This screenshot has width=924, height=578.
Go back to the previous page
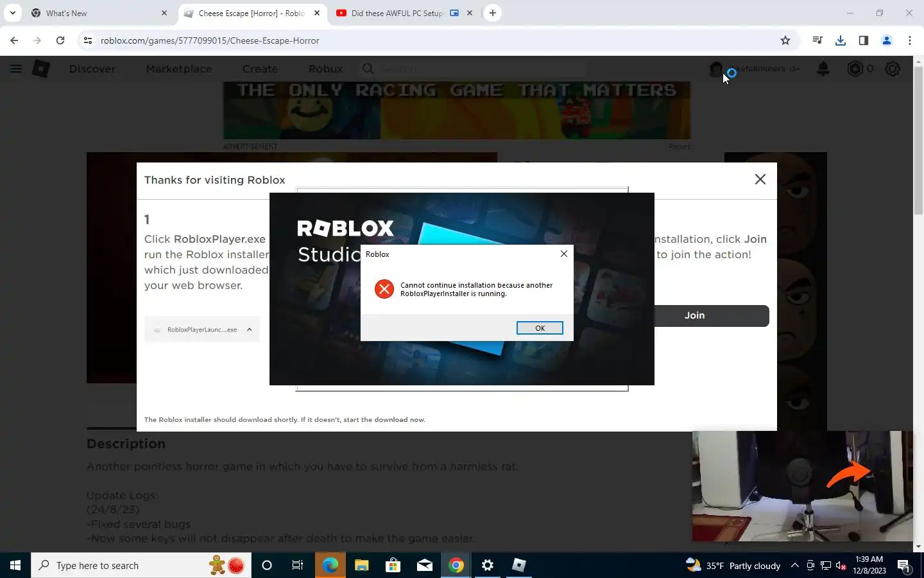pos(14,40)
